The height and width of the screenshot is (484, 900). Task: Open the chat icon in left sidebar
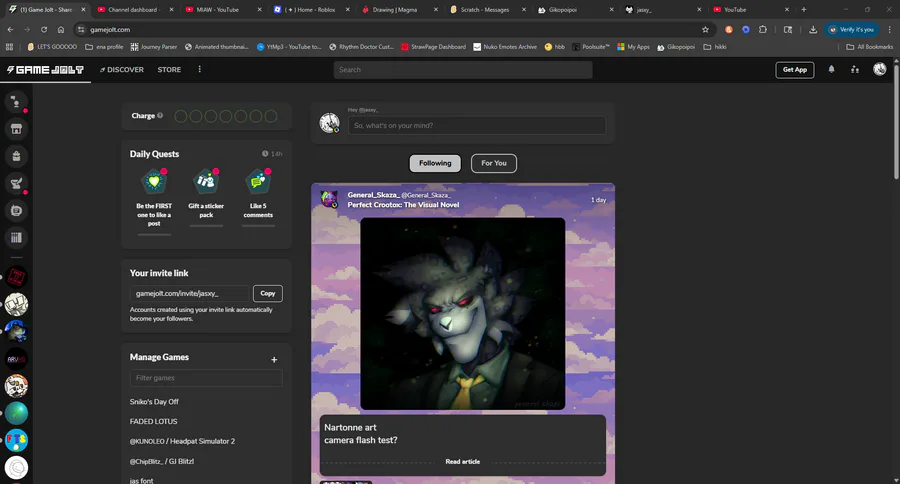point(16,211)
